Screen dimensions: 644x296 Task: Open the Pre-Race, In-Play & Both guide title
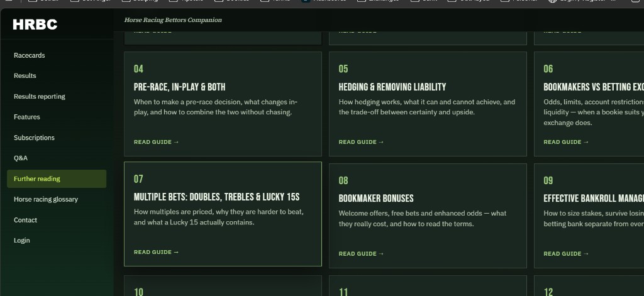tap(179, 87)
